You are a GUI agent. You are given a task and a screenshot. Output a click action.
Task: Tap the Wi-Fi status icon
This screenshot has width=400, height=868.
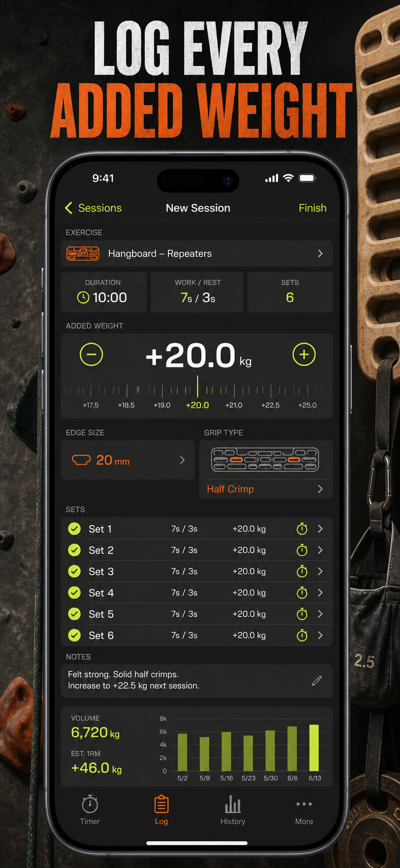click(x=288, y=178)
